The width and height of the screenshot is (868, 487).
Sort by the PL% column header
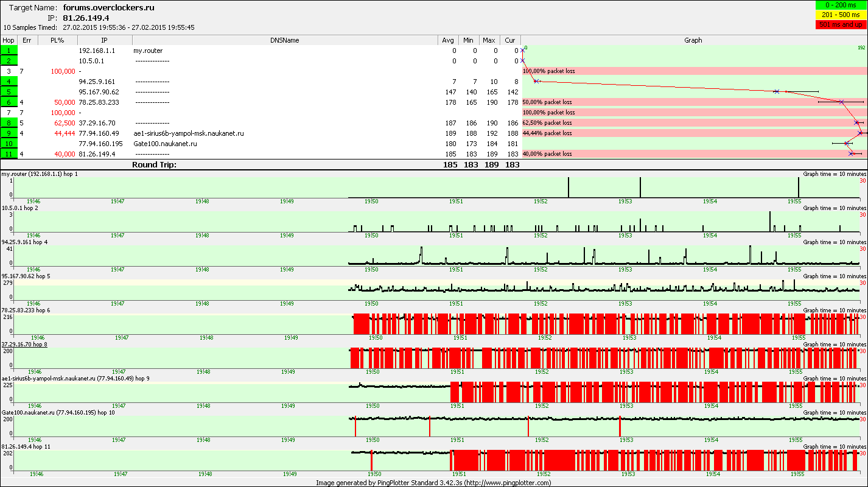pos(58,40)
